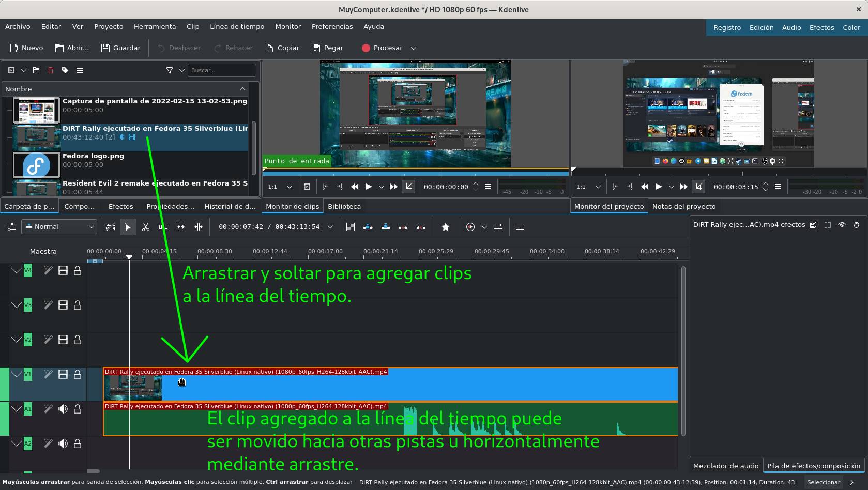Hide video track V3
Image resolution: width=868 pixels, height=490 pixels.
point(63,305)
